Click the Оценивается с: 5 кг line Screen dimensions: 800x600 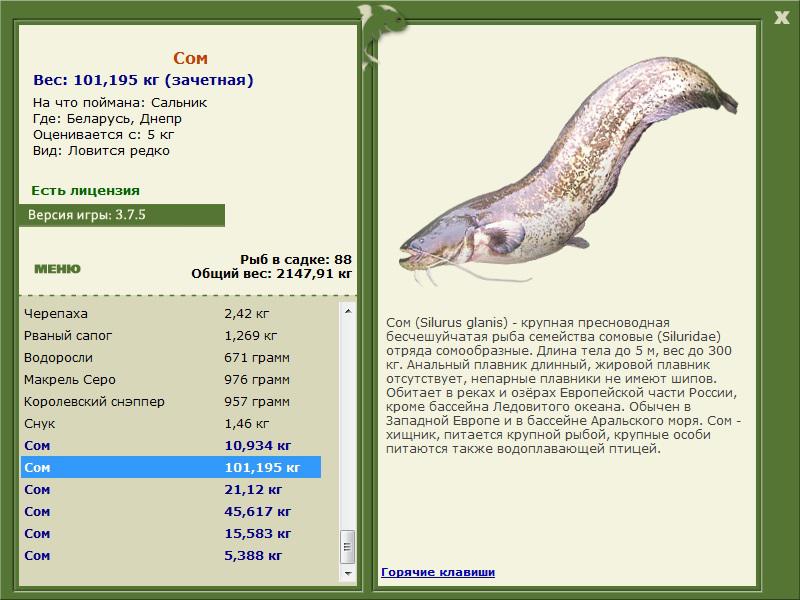click(x=104, y=135)
